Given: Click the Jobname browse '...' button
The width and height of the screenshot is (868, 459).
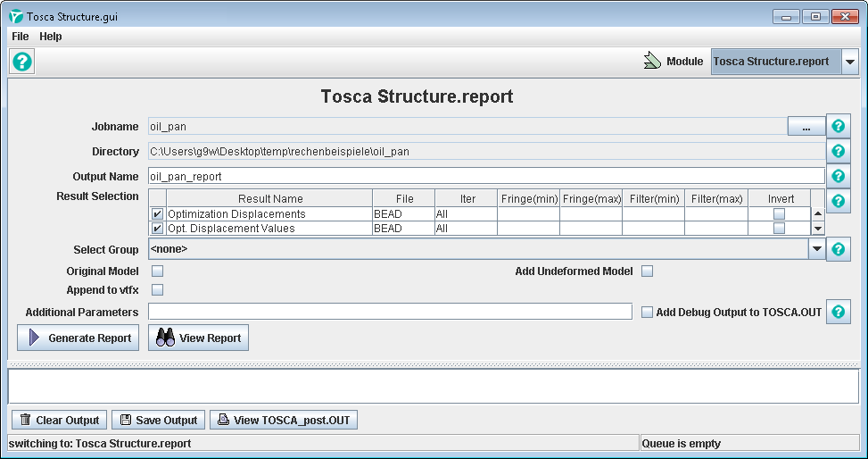Looking at the screenshot, I should pyautogui.click(x=806, y=127).
